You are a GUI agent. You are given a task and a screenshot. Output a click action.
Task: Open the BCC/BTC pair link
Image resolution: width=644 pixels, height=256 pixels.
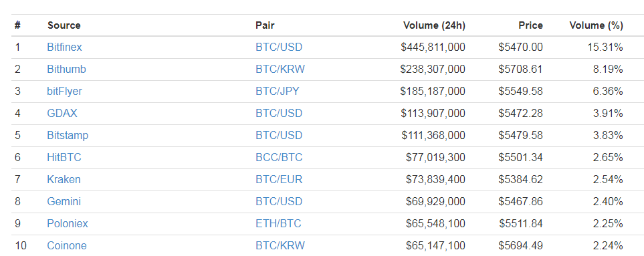coord(279,158)
